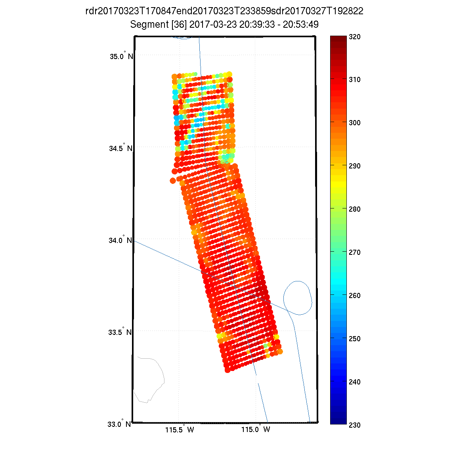Click the 310 colorbar tick label
The height and width of the screenshot is (476, 476).
354,80
